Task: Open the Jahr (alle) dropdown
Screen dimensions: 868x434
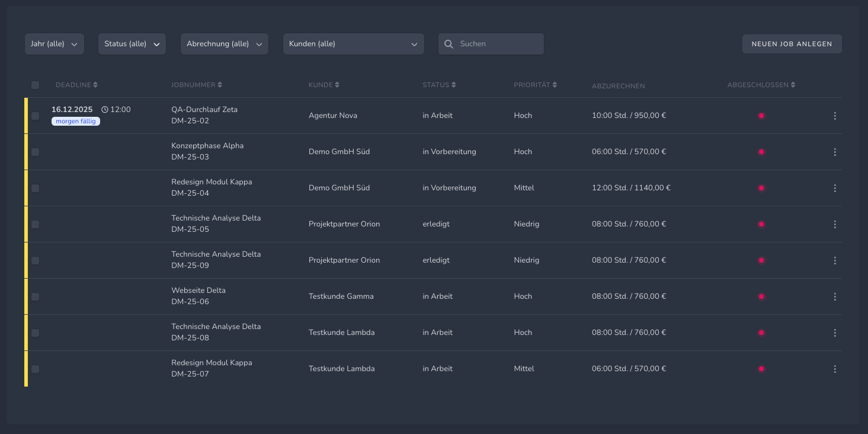Action: click(x=54, y=44)
